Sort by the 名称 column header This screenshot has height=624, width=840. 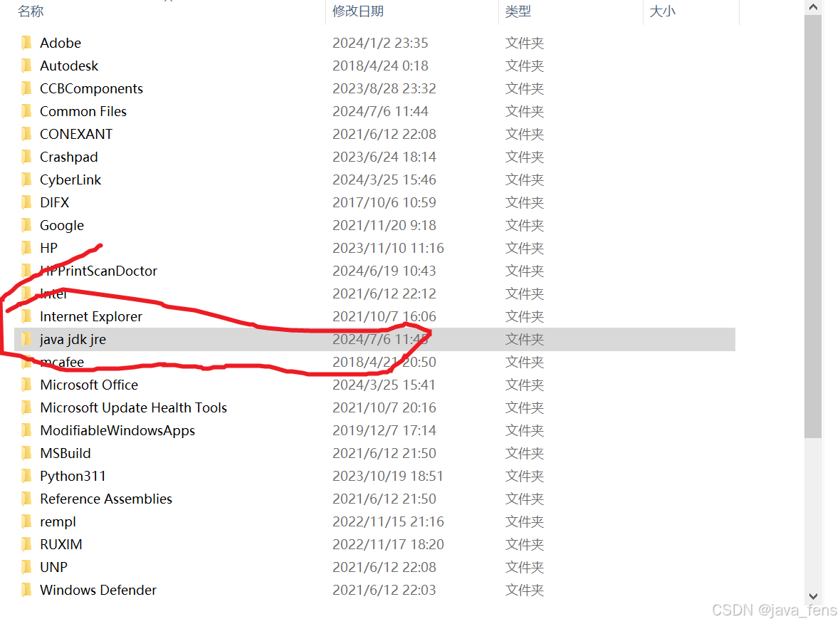pos(31,11)
